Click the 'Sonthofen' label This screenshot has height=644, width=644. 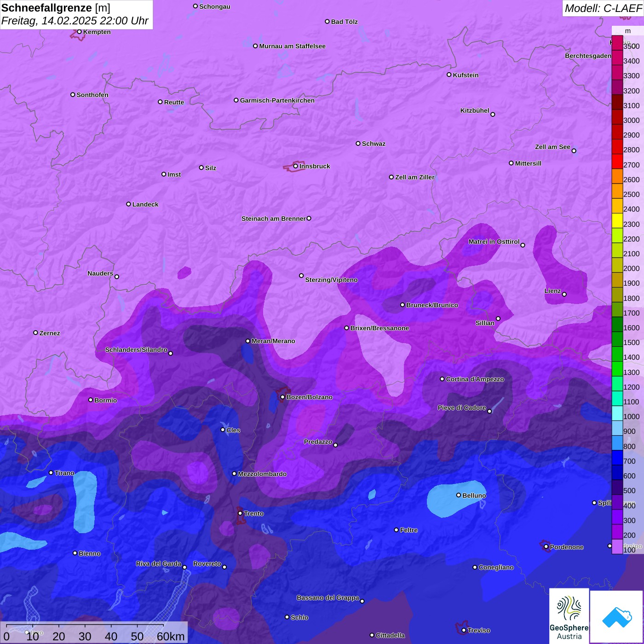(x=92, y=95)
